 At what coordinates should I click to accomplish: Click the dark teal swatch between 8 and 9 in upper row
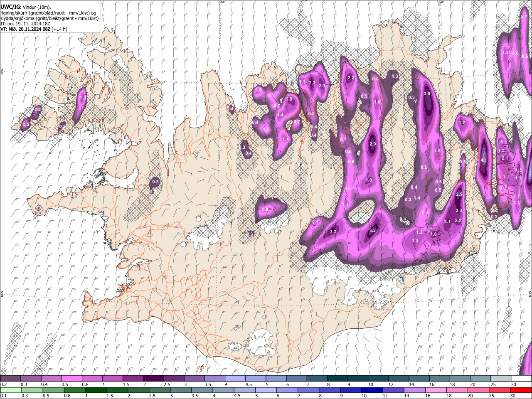[x=337, y=379]
